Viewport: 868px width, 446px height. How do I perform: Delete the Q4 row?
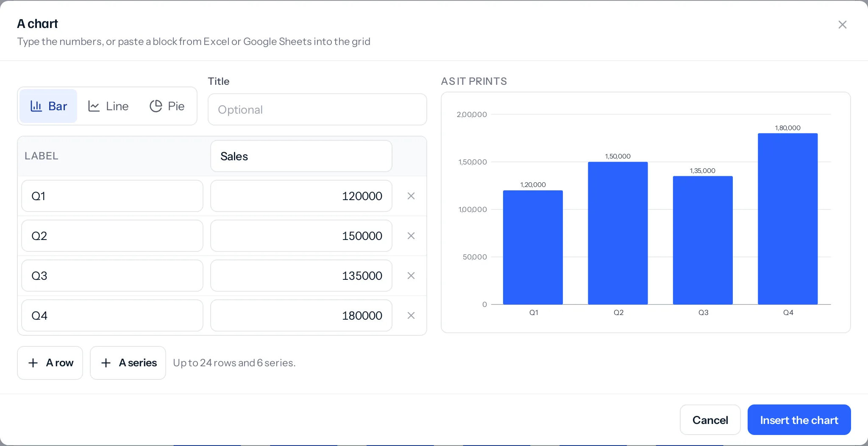pos(411,315)
